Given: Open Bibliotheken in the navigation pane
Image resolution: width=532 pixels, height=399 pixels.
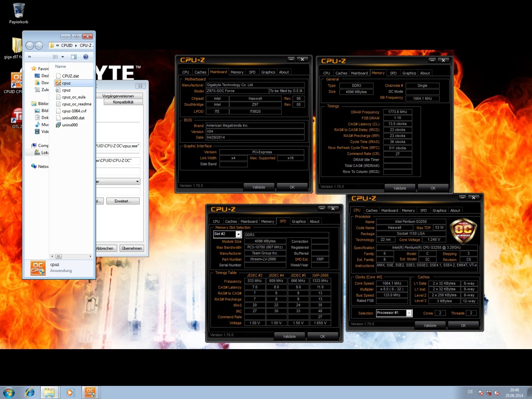Looking at the screenshot, I should coord(40,104).
